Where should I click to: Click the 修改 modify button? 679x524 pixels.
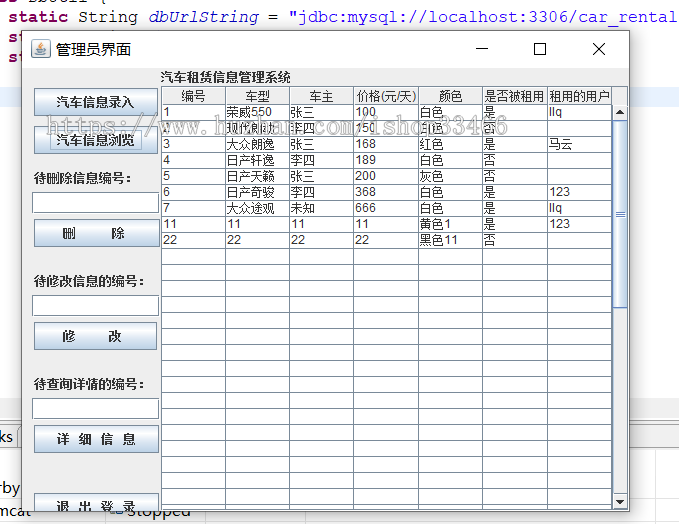click(95, 336)
